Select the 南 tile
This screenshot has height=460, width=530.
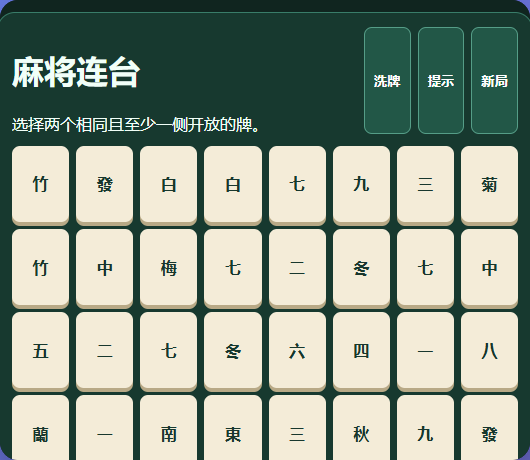pos(169,429)
